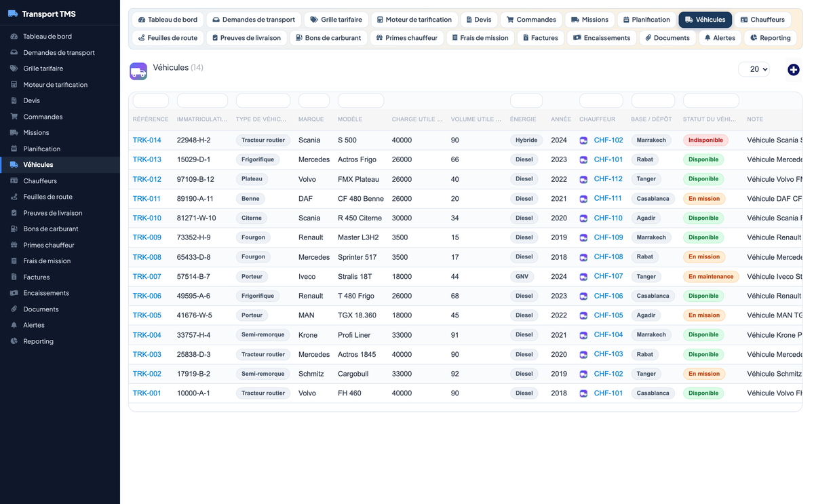Click the Type de véhicule filter input
814x504 pixels.
click(x=263, y=101)
